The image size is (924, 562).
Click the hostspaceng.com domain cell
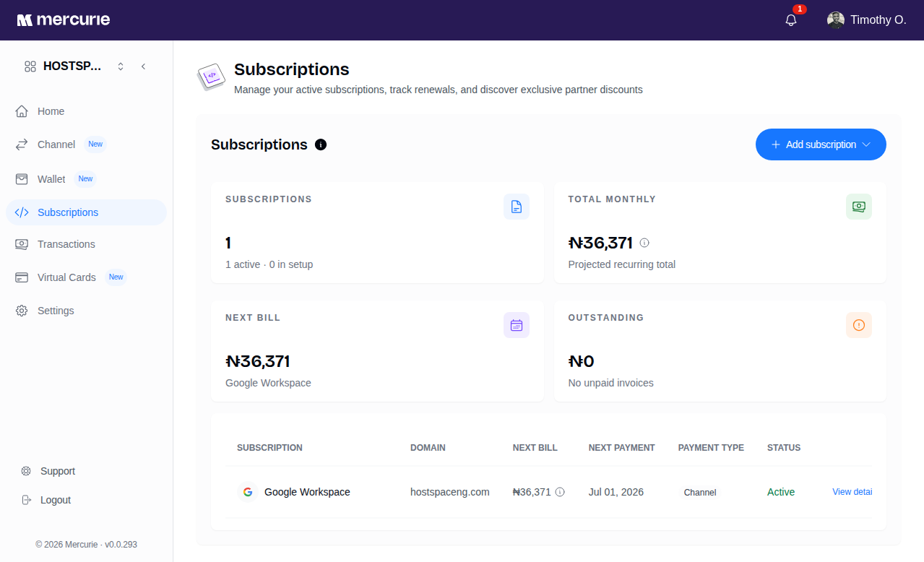coord(450,492)
